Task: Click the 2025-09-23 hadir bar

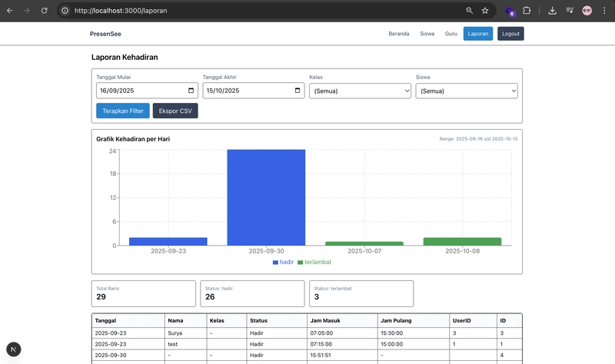Action: tap(168, 242)
